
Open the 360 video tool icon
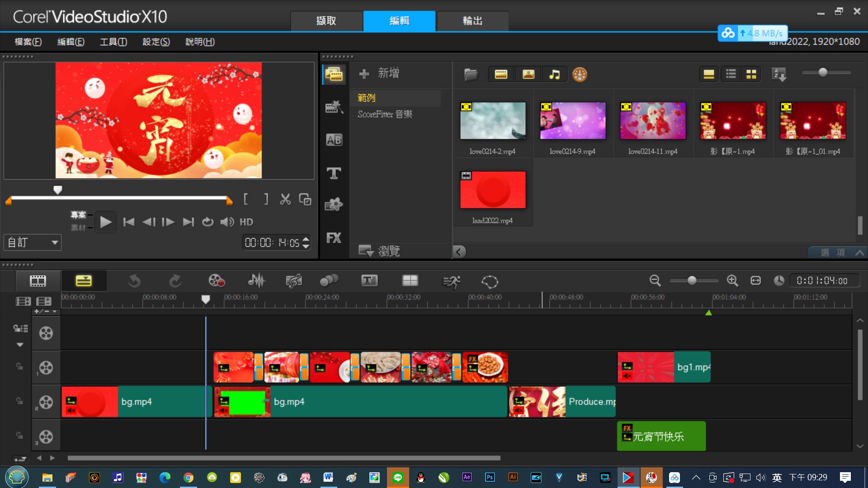pos(490,282)
